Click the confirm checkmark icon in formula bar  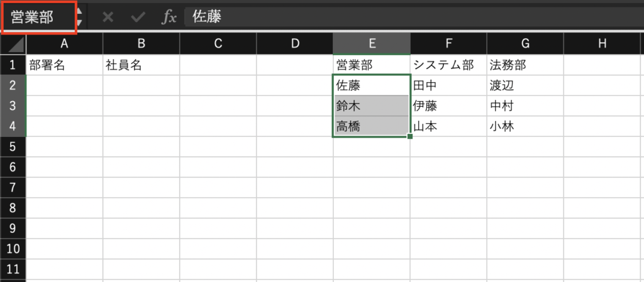[x=138, y=17]
